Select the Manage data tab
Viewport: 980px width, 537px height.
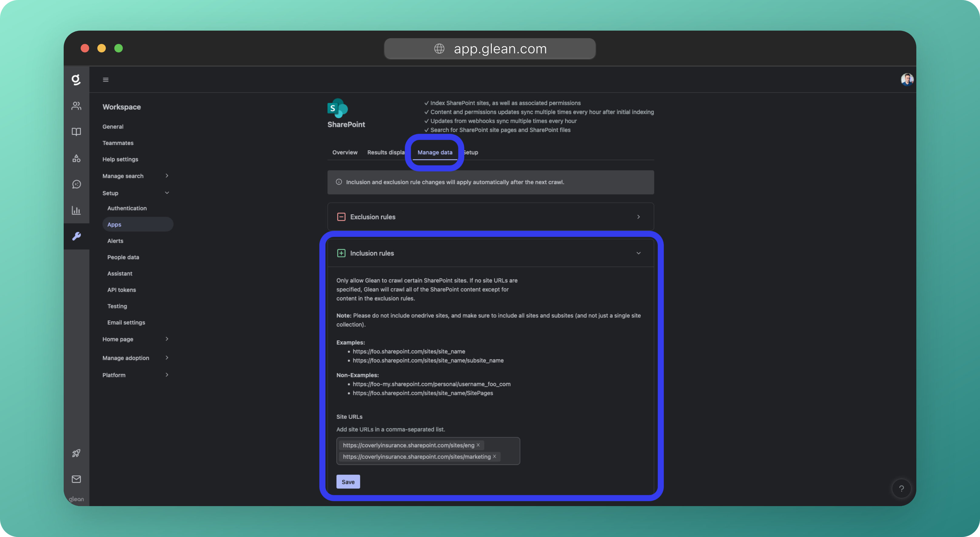(435, 152)
